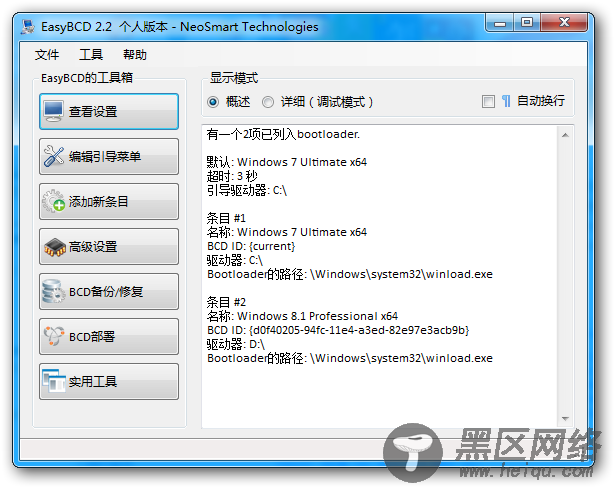
Task: Click the wrench icon on 编辑引导菜单
Action: point(53,156)
